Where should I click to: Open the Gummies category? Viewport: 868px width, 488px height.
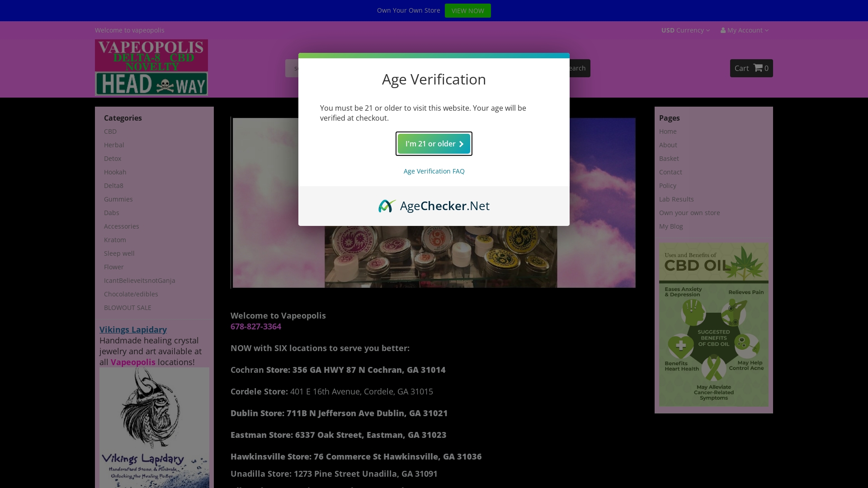click(118, 199)
